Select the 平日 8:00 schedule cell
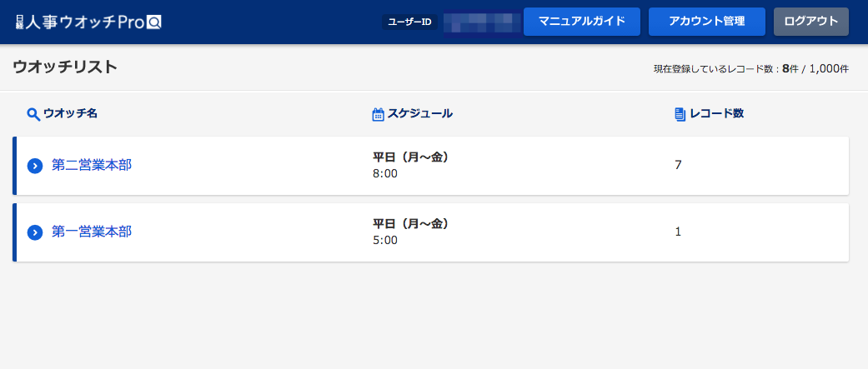The image size is (868, 369). (411, 166)
